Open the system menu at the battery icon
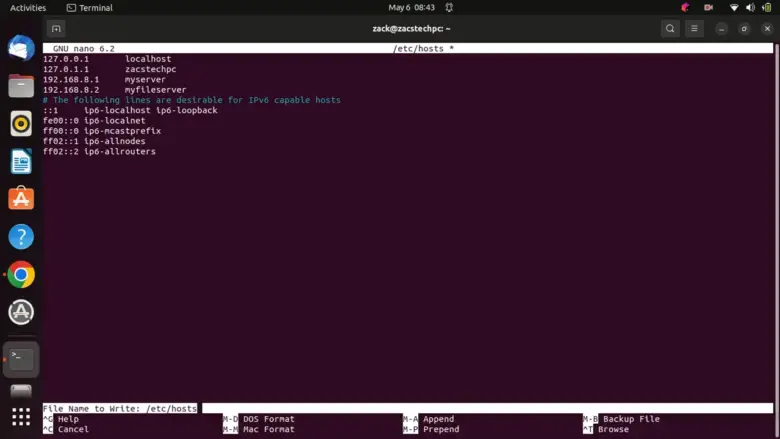The height and width of the screenshot is (439, 780). (767, 8)
